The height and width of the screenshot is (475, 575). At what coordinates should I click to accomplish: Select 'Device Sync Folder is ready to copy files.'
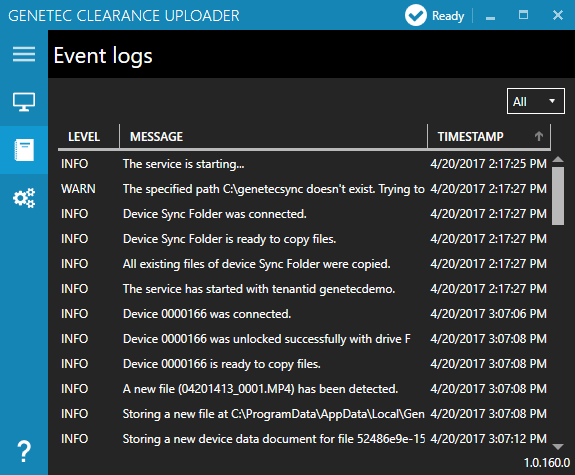[x=230, y=239]
